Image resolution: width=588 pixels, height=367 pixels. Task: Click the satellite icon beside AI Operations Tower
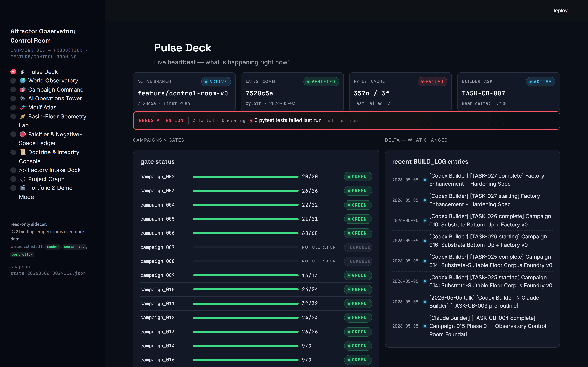pyautogui.click(x=23, y=98)
